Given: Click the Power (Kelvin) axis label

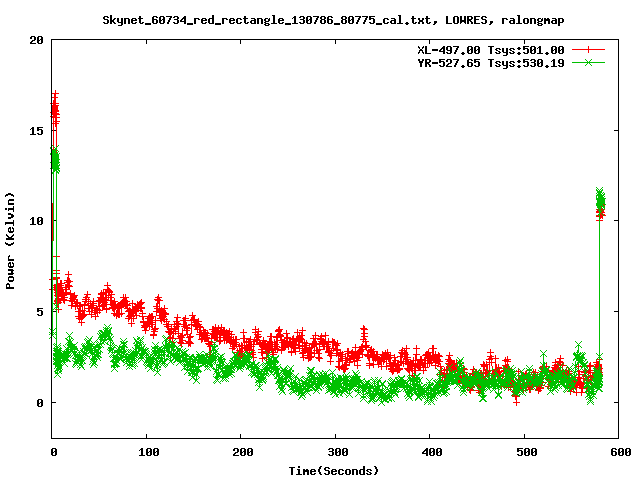Looking at the screenshot, I should click(10, 241).
